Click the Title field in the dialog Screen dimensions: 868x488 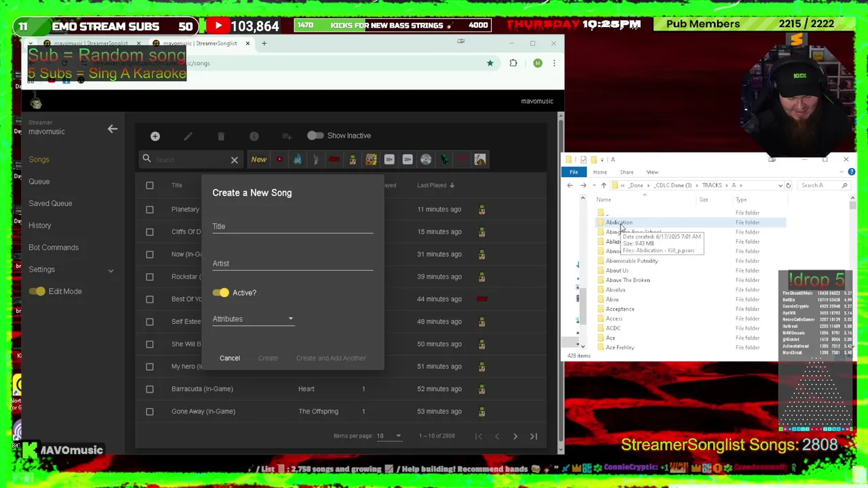click(292, 226)
